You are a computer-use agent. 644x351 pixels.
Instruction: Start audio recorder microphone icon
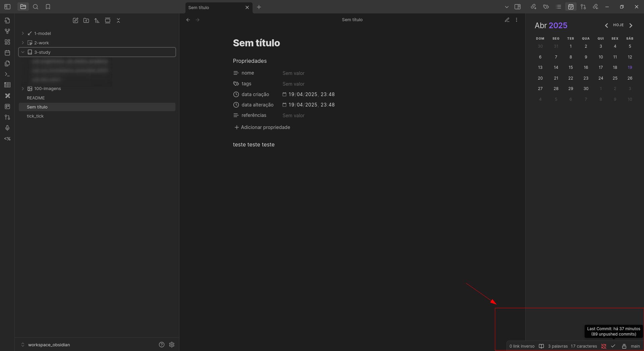point(7,128)
